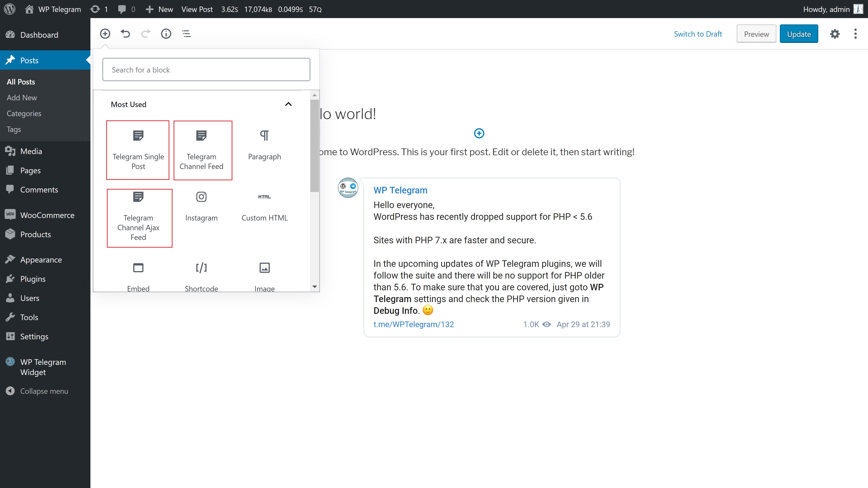Insert Embed block
Screen dimensions: 868x488
pos(138,277)
